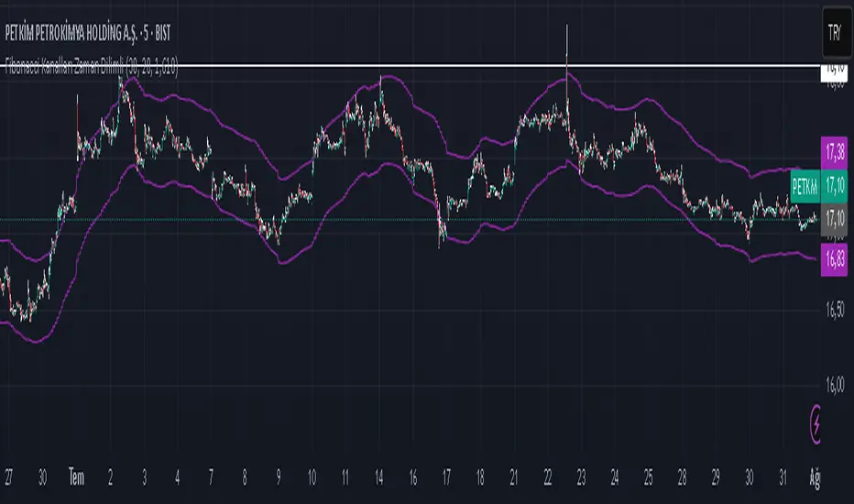Viewport: 854px width, 504px height.
Task: Click date 16 on the time axis
Action: tap(413, 477)
